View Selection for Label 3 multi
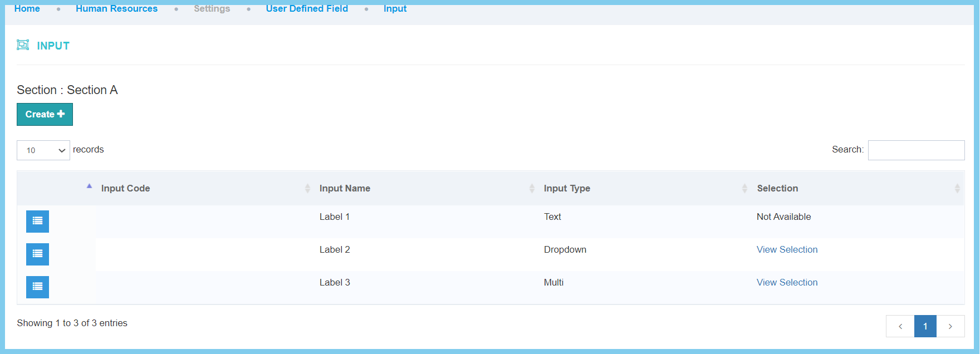The image size is (980, 354). pos(787,282)
